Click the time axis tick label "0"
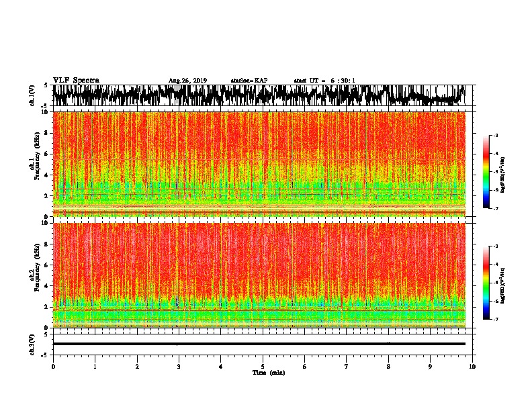The image size is (532, 411). [x=53, y=367]
